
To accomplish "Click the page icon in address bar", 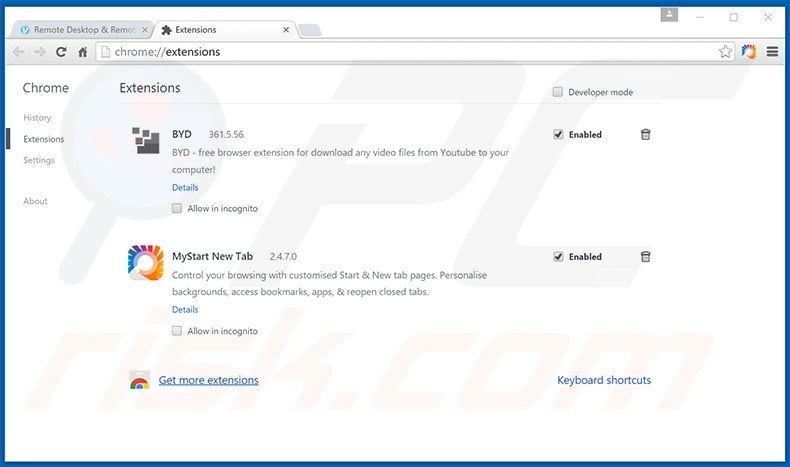I will (x=105, y=51).
